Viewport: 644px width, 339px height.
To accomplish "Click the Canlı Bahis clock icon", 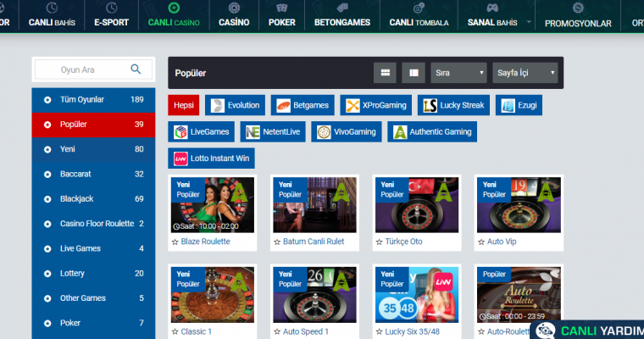I will (52, 8).
